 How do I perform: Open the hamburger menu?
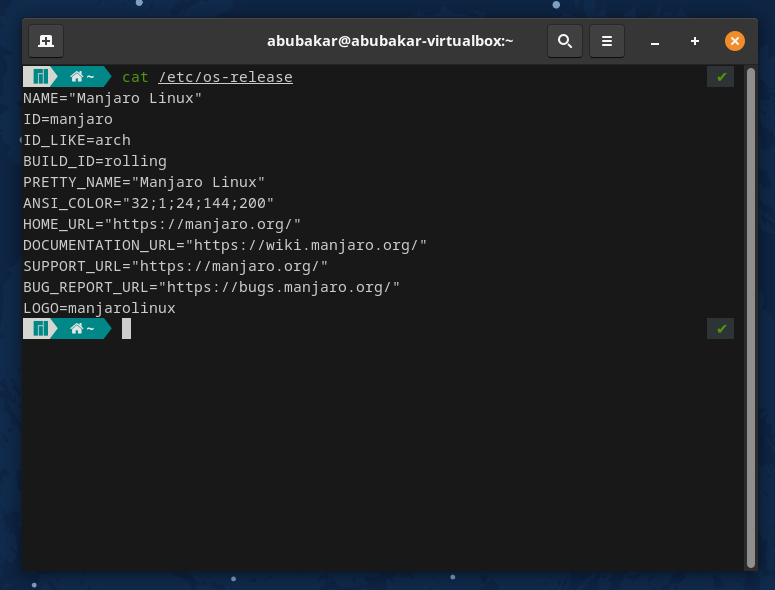[x=607, y=41]
